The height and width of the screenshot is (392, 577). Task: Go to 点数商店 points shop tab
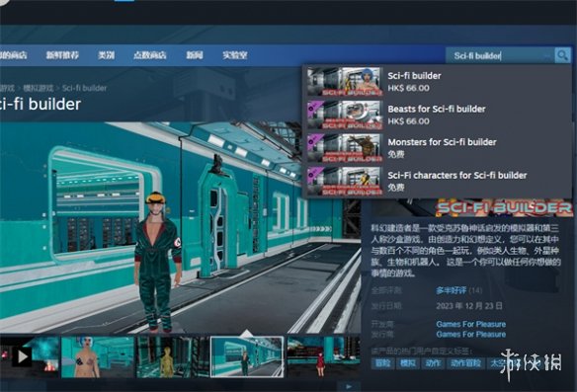150,55
